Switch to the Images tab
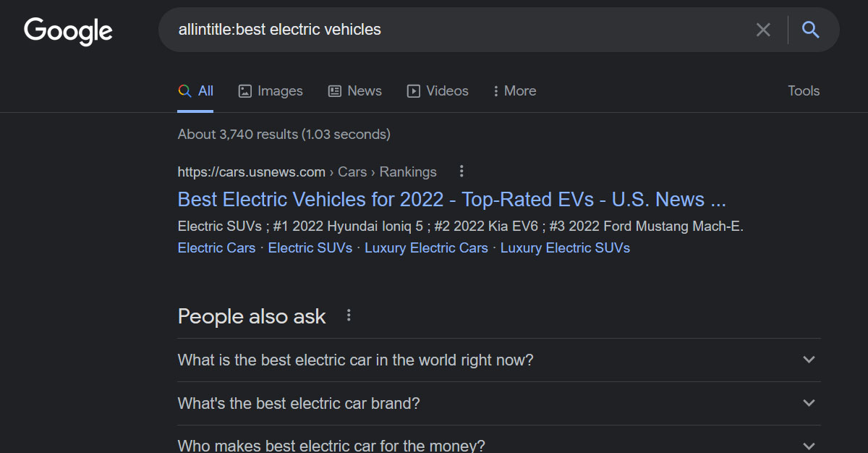Screen dimensions: 868x453 pyautogui.click(x=271, y=91)
